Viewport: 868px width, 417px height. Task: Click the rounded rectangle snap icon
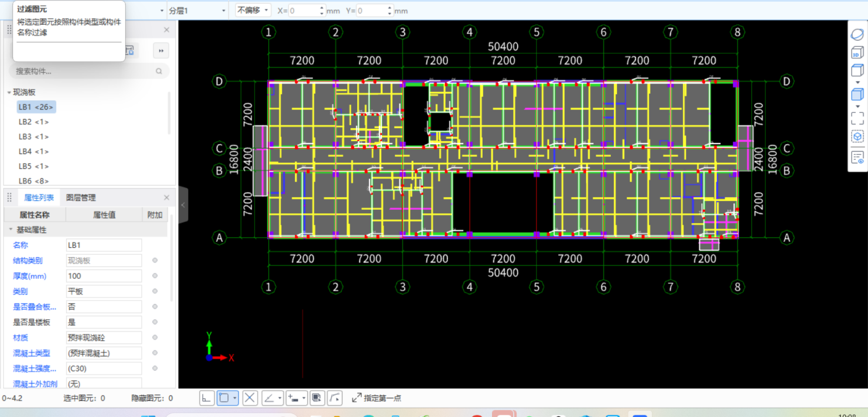[x=224, y=398]
